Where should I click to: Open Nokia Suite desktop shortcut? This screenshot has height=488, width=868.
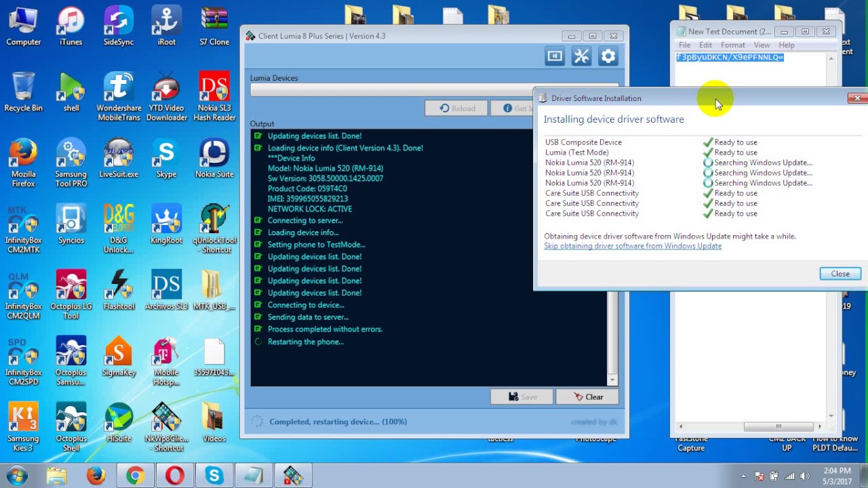[214, 159]
